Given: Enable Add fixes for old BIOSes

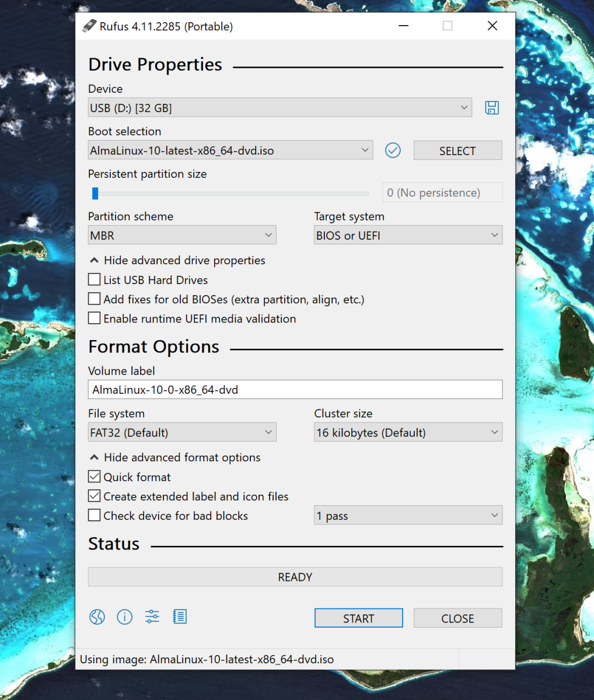Looking at the screenshot, I should click(95, 299).
